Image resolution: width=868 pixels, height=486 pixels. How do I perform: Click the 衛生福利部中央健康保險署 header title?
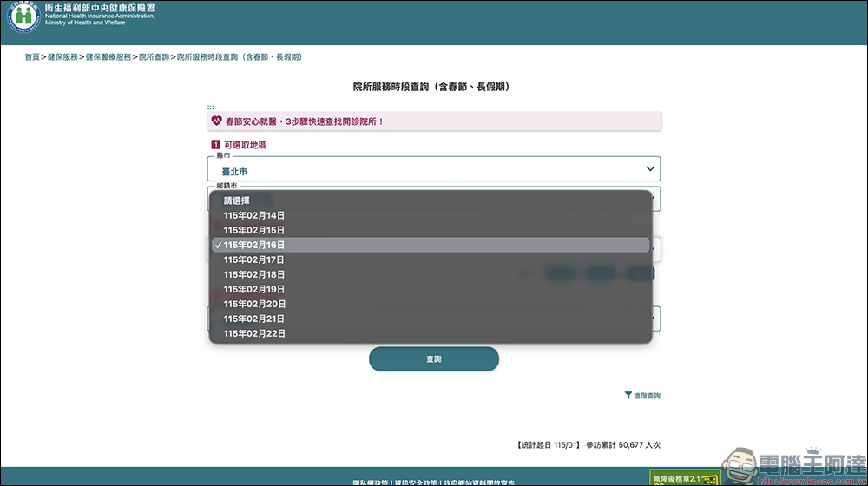tap(100, 8)
